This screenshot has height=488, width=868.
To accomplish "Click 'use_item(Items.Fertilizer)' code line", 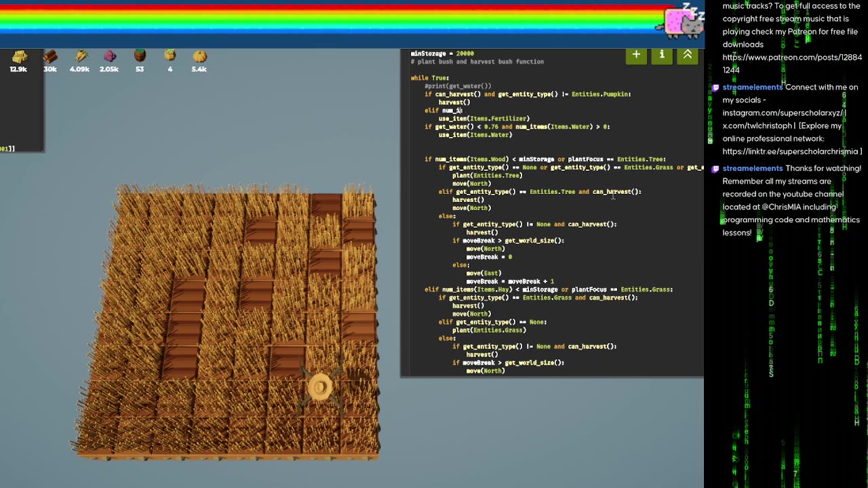I will click(x=484, y=119).
